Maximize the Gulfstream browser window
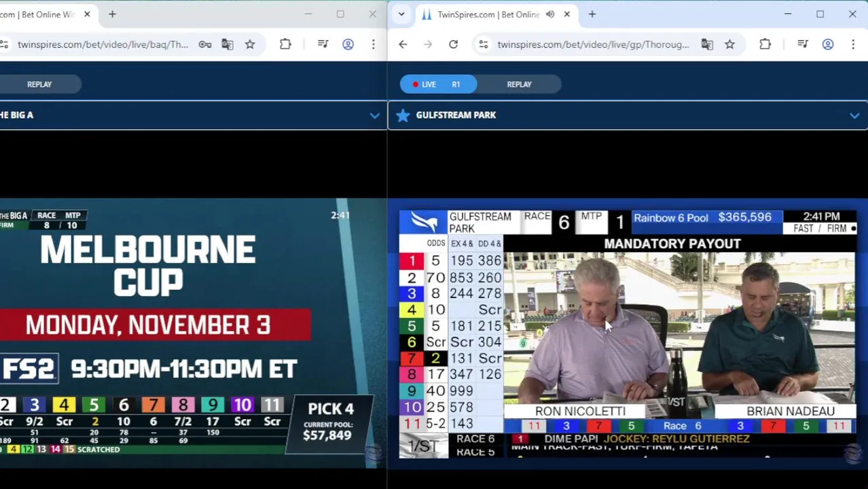The height and width of the screenshot is (489, 868). pos(820,14)
